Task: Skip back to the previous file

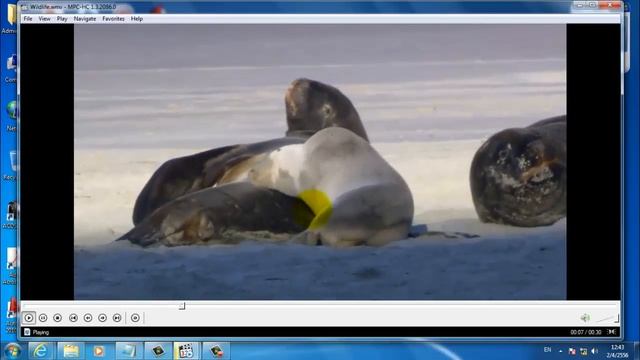Action: click(73, 318)
